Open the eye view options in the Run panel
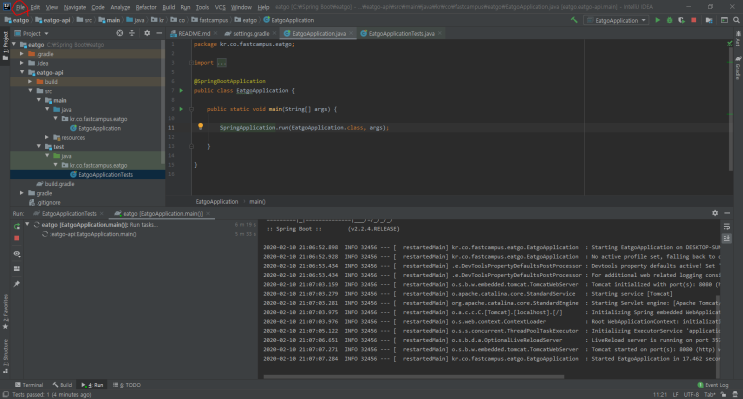The width and height of the screenshot is (743, 399). click(x=17, y=254)
